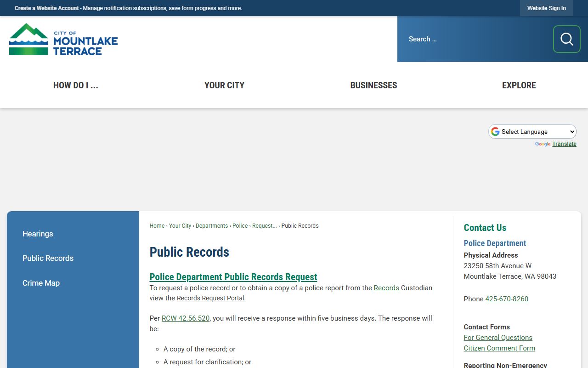This screenshot has width=588, height=368.
Task: Click the 'A copy of the record; or' text
Action: point(199,349)
